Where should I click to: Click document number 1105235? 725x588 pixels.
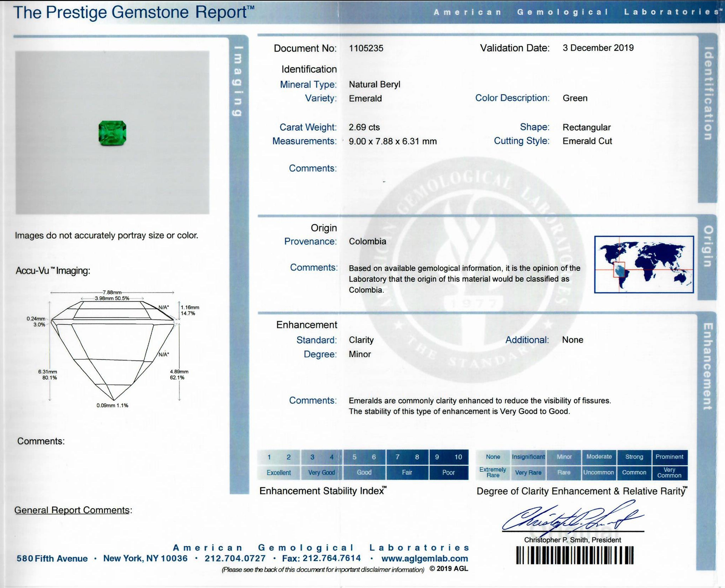pos(366,49)
